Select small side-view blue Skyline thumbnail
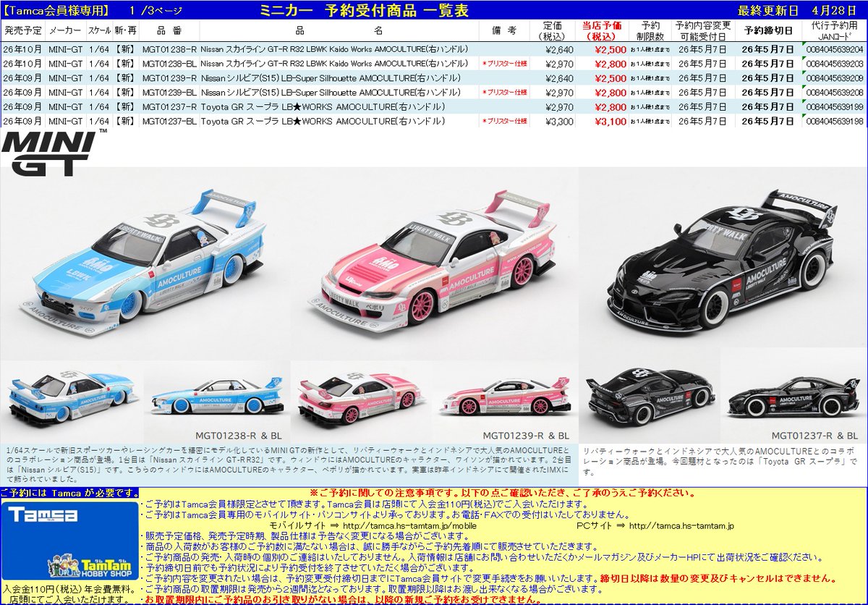This screenshot has height=605, width=868. [215, 402]
